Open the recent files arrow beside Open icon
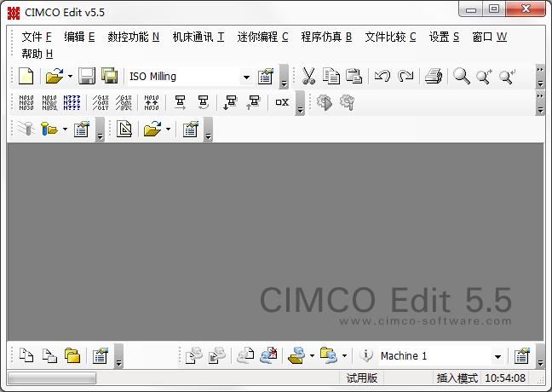Viewport: 552px width, 392px height. [70, 76]
